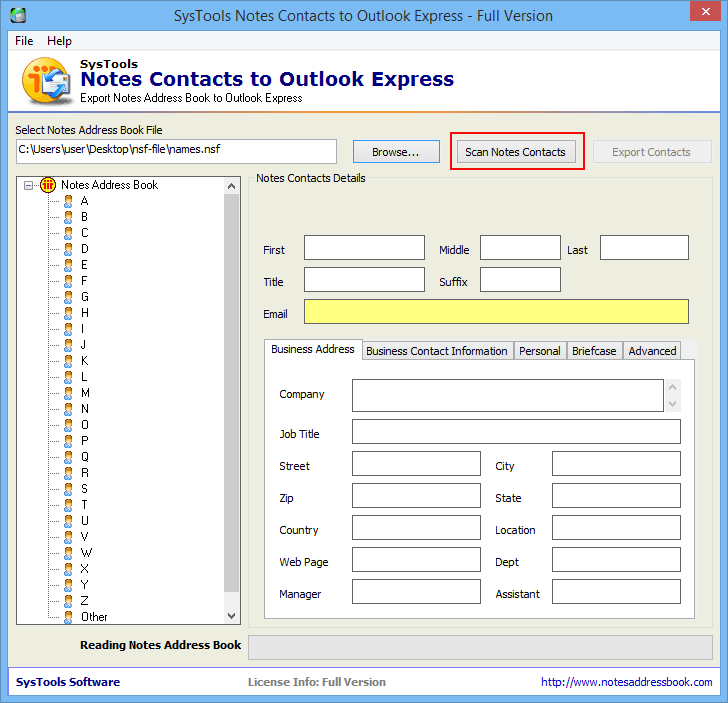The image size is (728, 703).
Task: Click the Web Page field
Action: click(416, 560)
